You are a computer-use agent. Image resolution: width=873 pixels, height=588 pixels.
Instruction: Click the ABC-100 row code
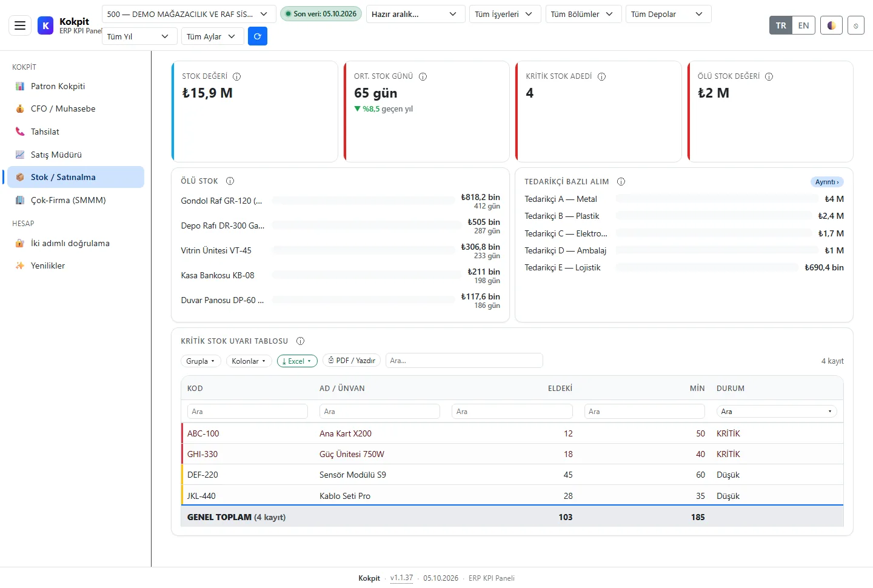click(203, 433)
